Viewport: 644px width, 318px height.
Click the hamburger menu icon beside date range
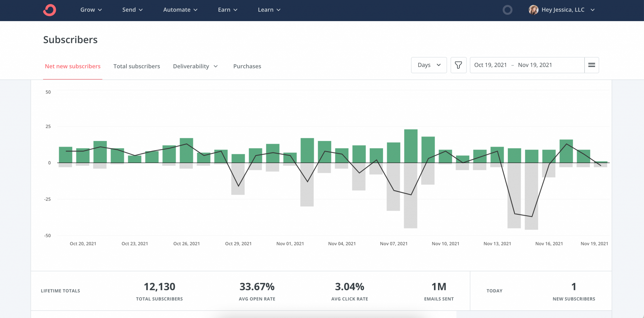click(x=592, y=65)
